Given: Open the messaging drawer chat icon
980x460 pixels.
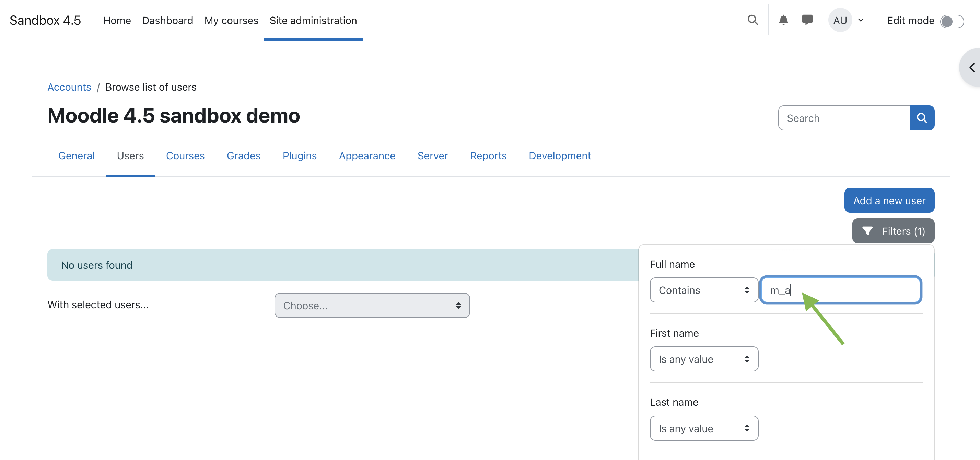Looking at the screenshot, I should [807, 20].
